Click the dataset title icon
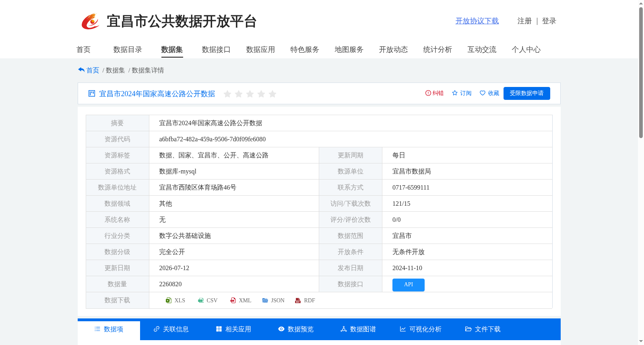The height and width of the screenshot is (345, 644). pyautogui.click(x=92, y=93)
